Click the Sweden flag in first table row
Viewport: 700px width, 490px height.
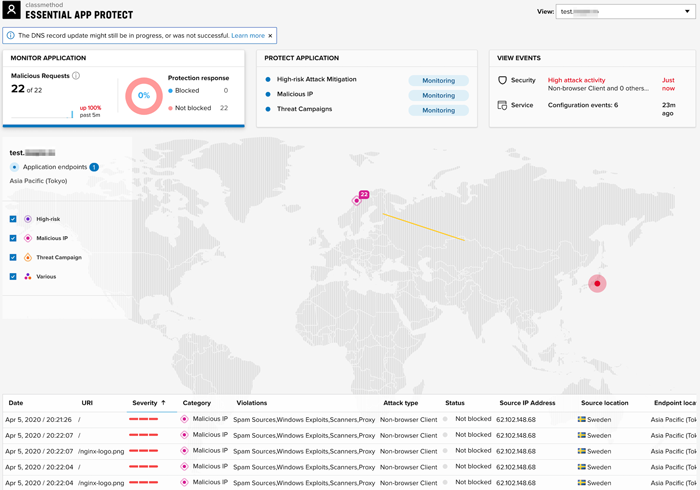point(582,419)
